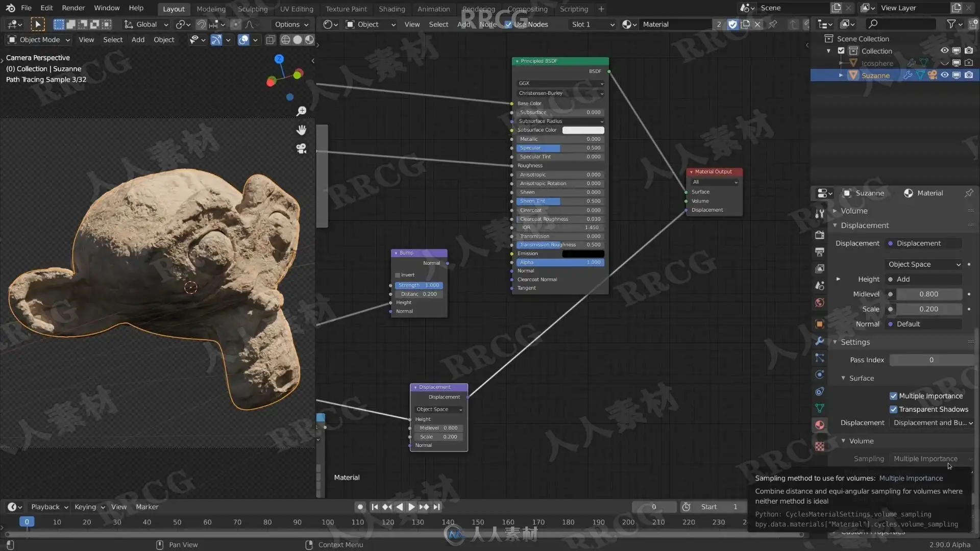
Task: Collapse the Displacement panel section
Action: 865,226
